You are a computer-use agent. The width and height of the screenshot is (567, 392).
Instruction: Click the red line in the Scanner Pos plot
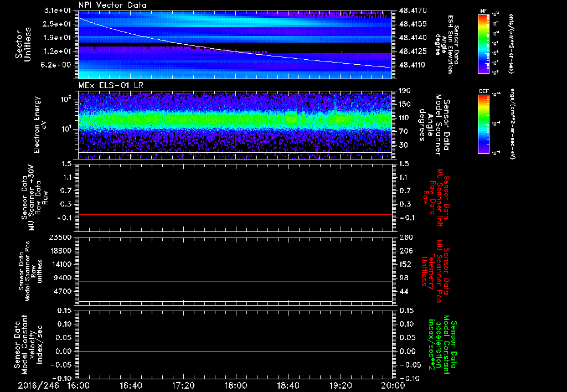[x=235, y=281]
